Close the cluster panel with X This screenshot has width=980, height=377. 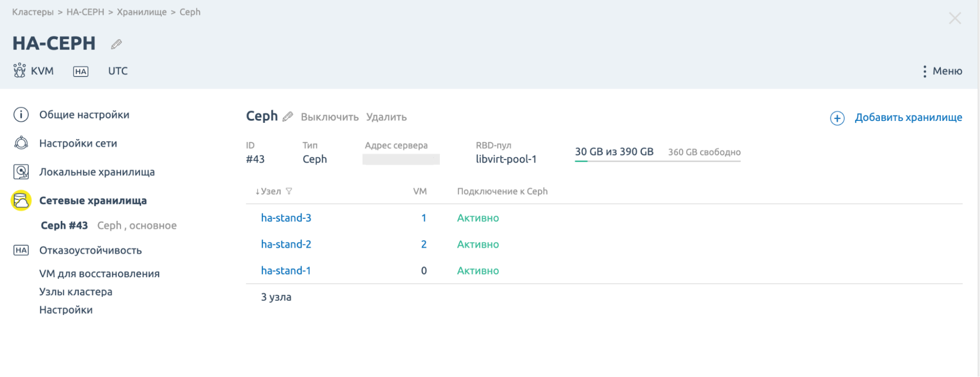coord(955,19)
